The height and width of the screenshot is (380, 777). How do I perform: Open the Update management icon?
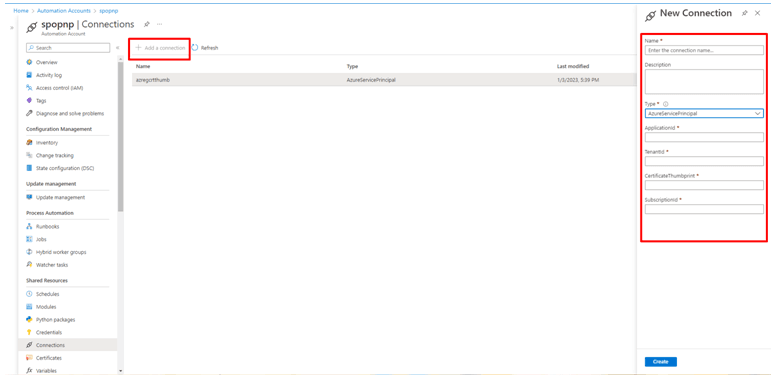(29, 197)
